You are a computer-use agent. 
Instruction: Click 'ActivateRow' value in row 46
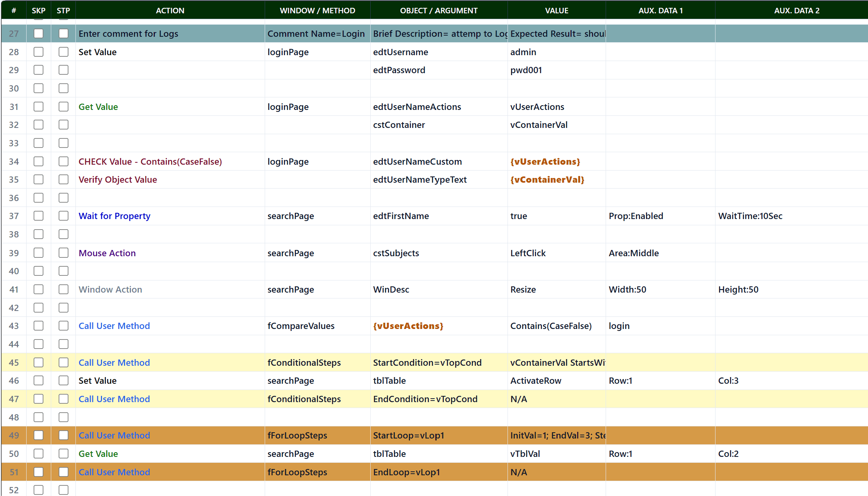click(x=557, y=381)
